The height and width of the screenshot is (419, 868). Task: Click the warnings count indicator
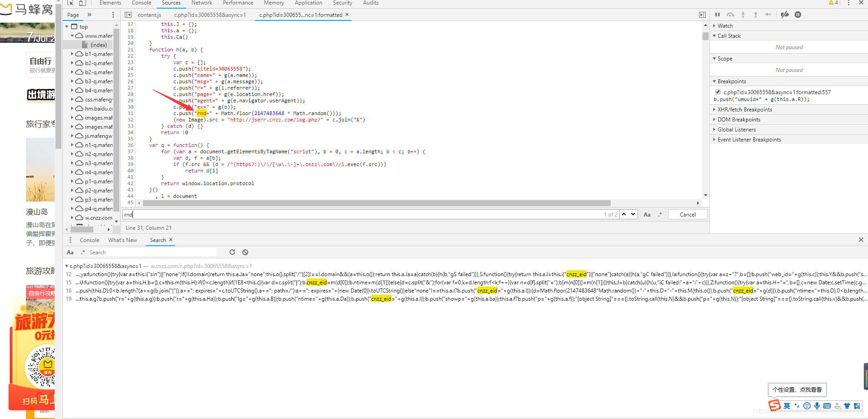[x=833, y=3]
